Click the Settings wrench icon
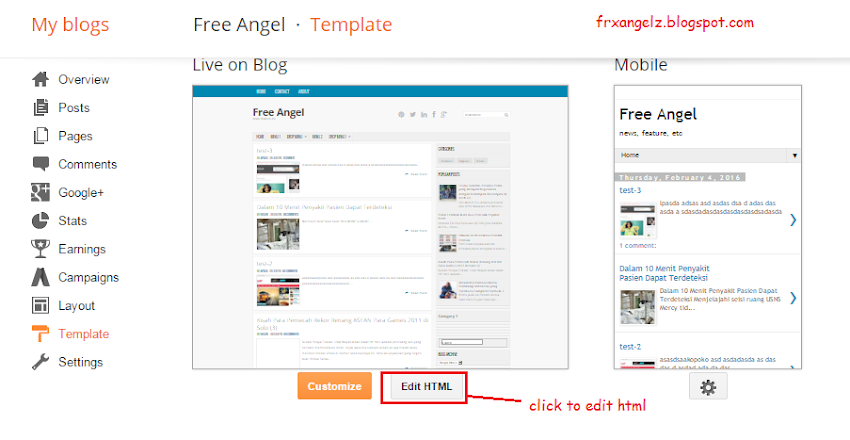This screenshot has width=850, height=440. [x=40, y=362]
